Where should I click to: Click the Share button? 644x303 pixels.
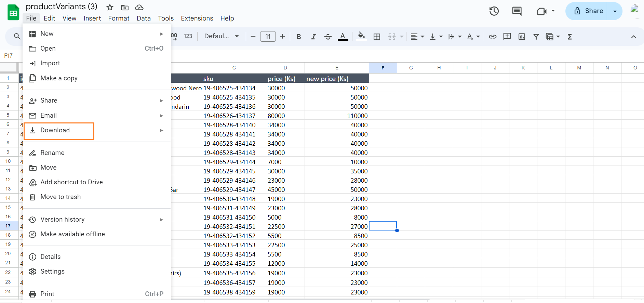tap(587, 11)
